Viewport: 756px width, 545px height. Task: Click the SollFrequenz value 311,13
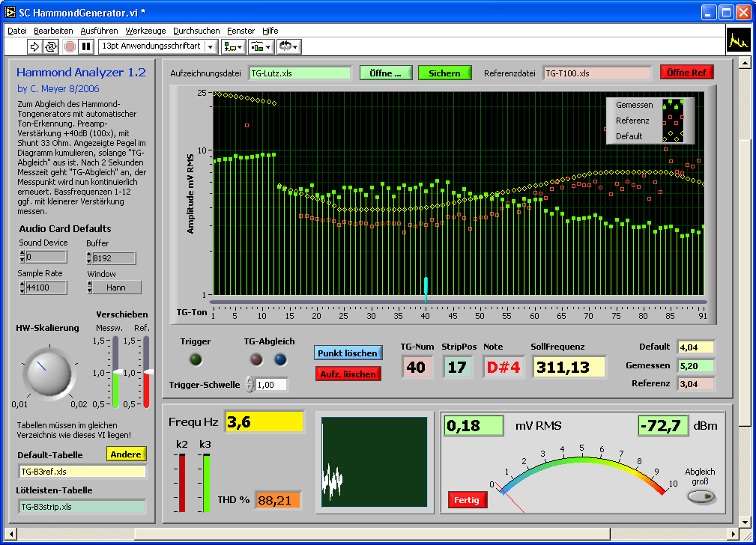click(569, 367)
